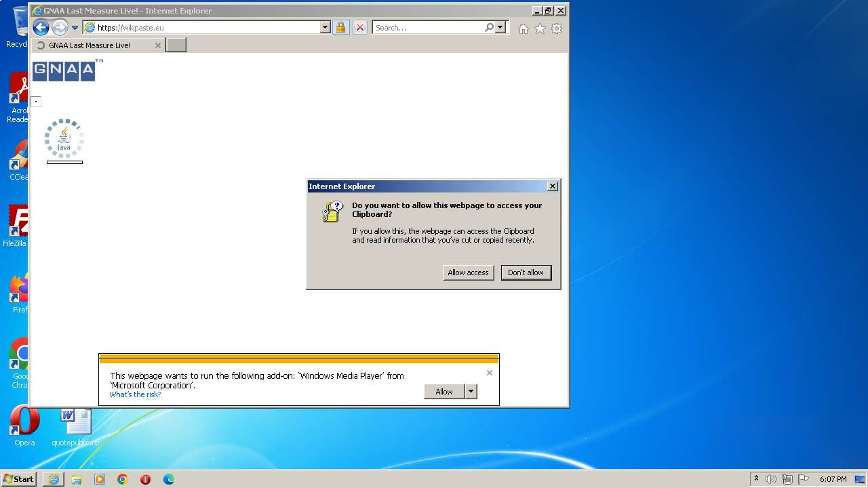Click the Java applet progress bar

click(64, 162)
